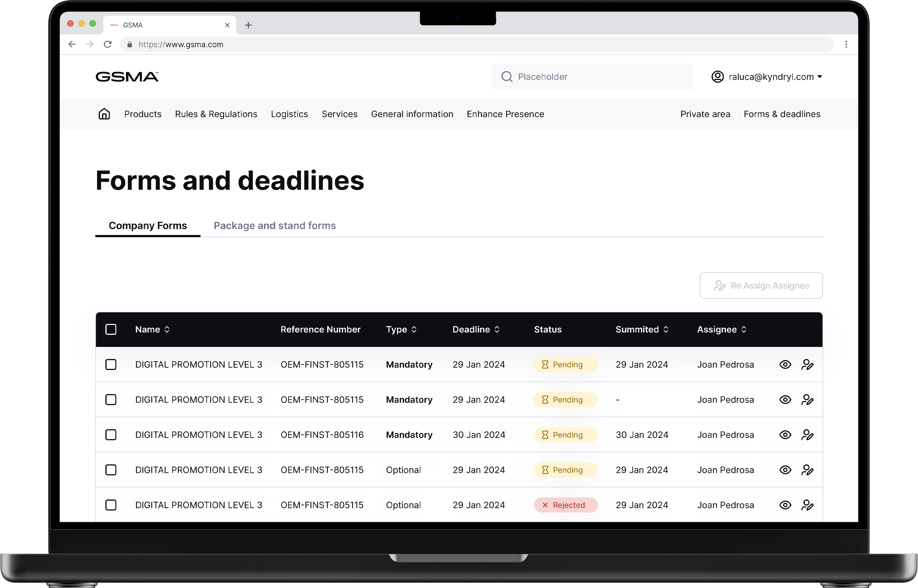
Task: Click the eye icon for OEM-FINST-805116 row
Action: [785, 435]
